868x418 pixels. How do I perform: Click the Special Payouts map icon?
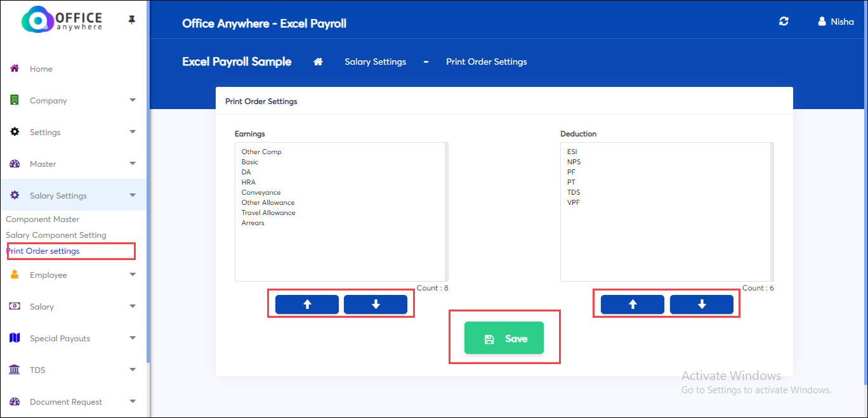15,338
